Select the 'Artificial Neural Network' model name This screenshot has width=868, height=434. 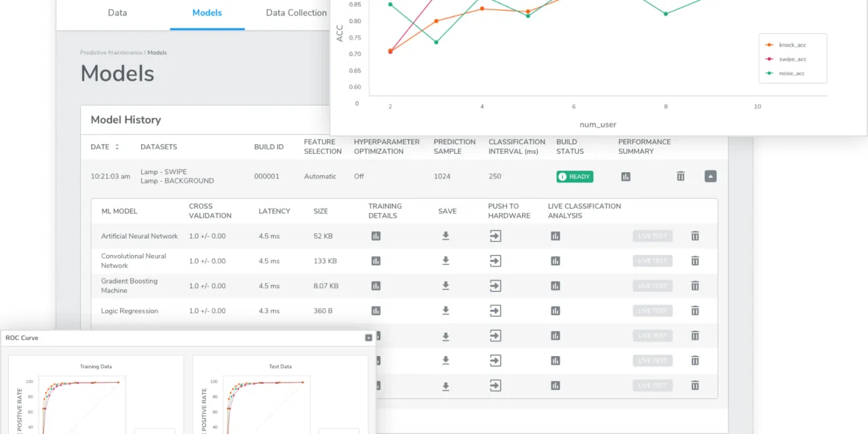point(140,236)
